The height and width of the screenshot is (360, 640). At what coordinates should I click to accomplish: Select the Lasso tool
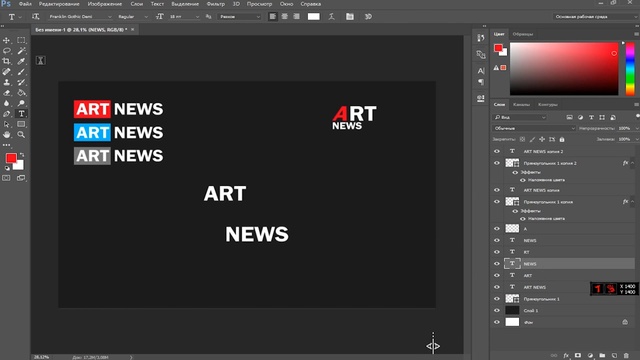pyautogui.click(x=7, y=51)
